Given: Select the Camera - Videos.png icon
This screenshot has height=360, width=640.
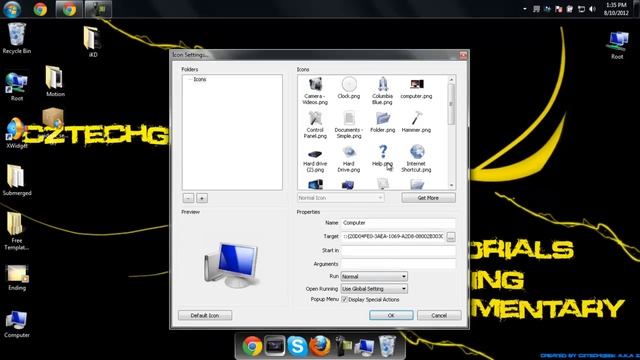Looking at the screenshot, I should tap(315, 91).
